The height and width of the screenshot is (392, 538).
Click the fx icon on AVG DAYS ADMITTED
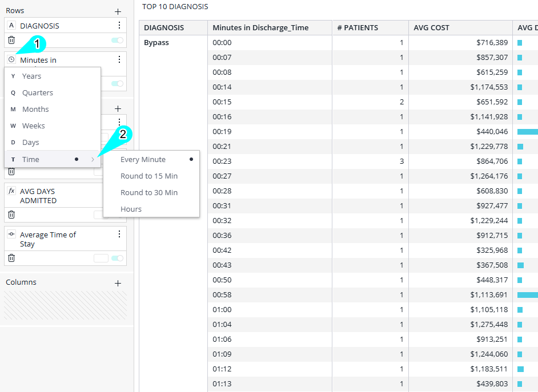click(11, 191)
